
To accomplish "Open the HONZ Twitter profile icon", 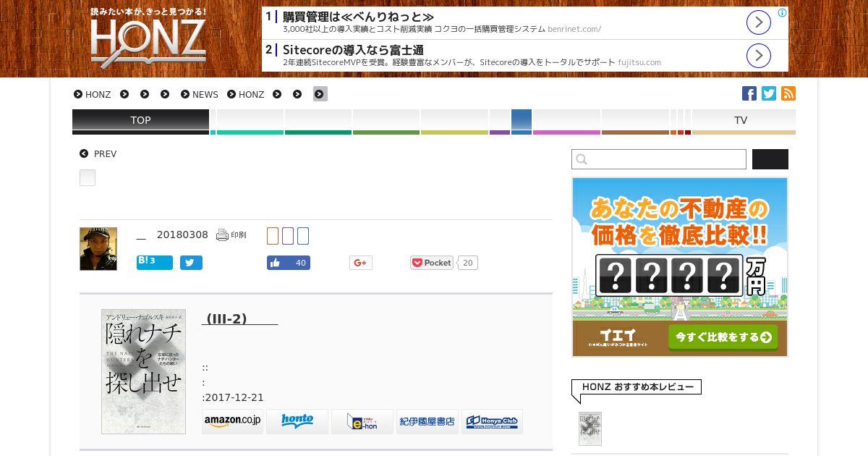I will pos(769,93).
